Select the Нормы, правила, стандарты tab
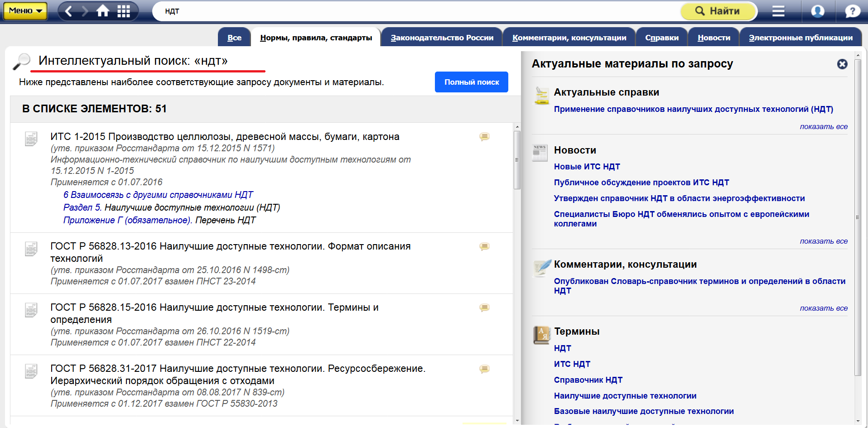868x428 pixels. 316,38
